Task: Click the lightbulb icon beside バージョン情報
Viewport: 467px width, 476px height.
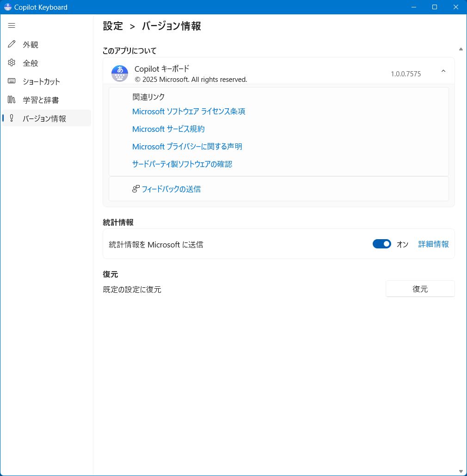Action: [x=12, y=118]
